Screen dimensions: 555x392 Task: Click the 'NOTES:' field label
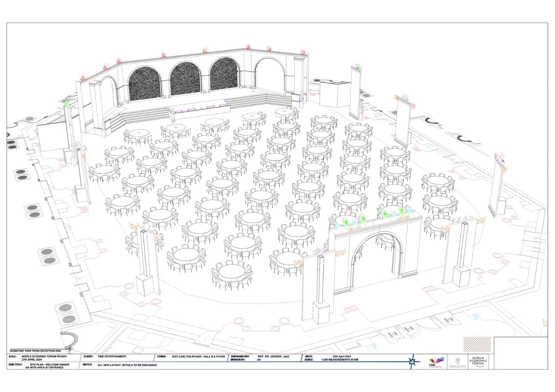click(x=87, y=365)
